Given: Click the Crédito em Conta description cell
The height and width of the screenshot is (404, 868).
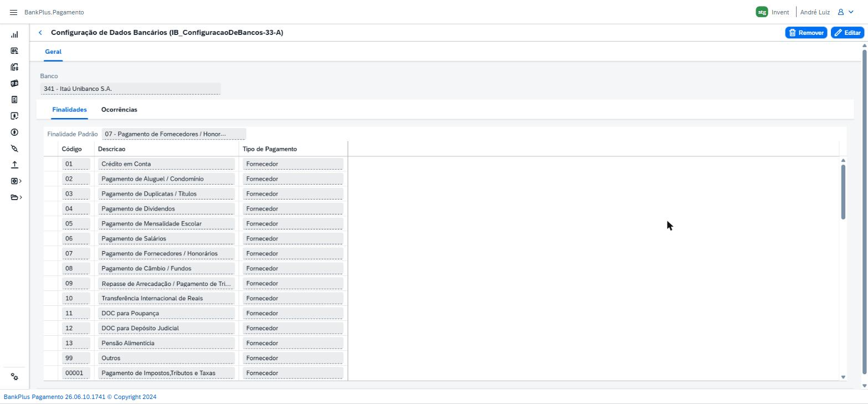Looking at the screenshot, I should [167, 164].
